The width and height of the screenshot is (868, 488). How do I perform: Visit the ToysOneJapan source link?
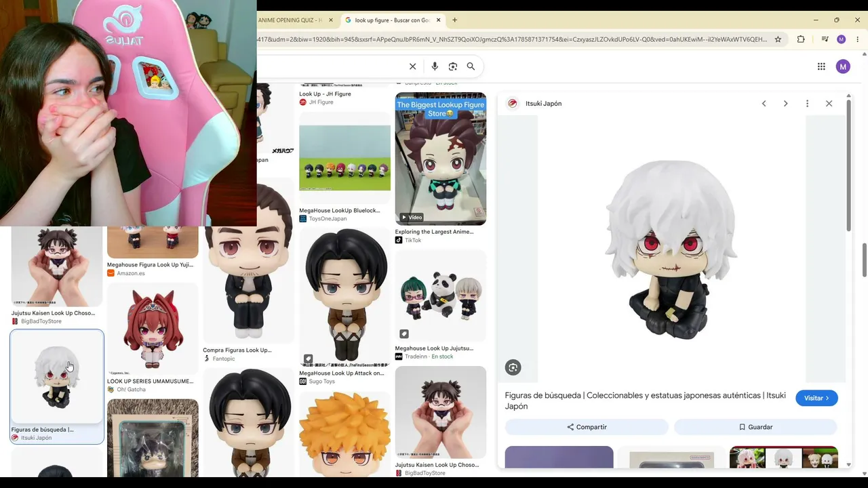[x=328, y=219]
